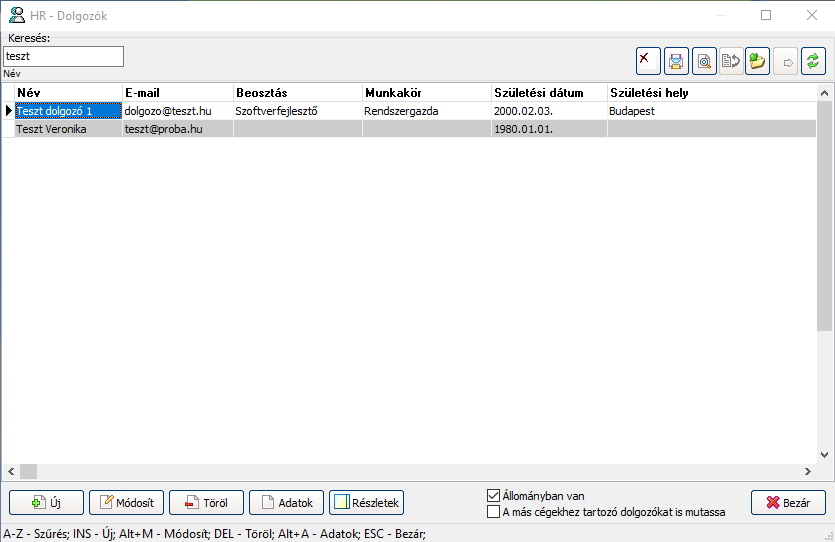Open the Adatok button
This screenshot has height=542, width=835.
[x=286, y=503]
